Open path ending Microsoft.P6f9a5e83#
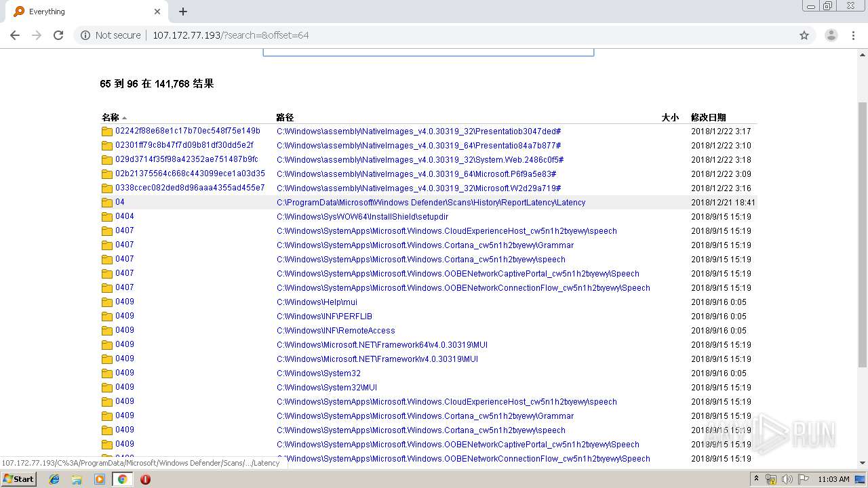Viewport: 868px width, 488px height. pos(416,174)
